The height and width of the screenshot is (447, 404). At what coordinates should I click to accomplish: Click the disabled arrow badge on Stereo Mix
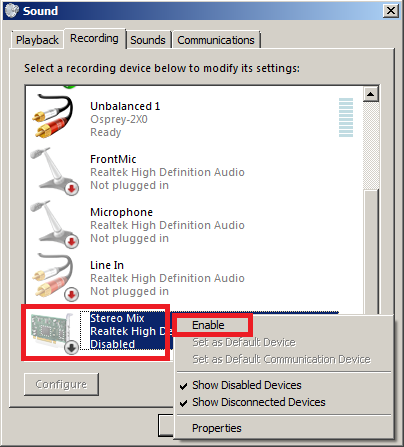click(71, 348)
